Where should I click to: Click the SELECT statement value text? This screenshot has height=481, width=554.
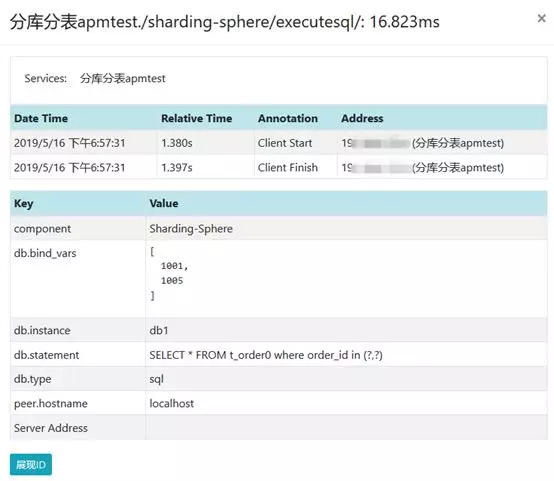[266, 355]
